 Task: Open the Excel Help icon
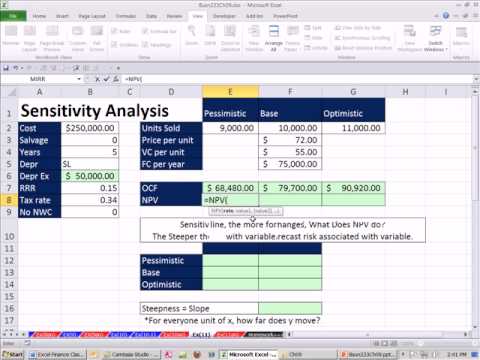pos(446,16)
